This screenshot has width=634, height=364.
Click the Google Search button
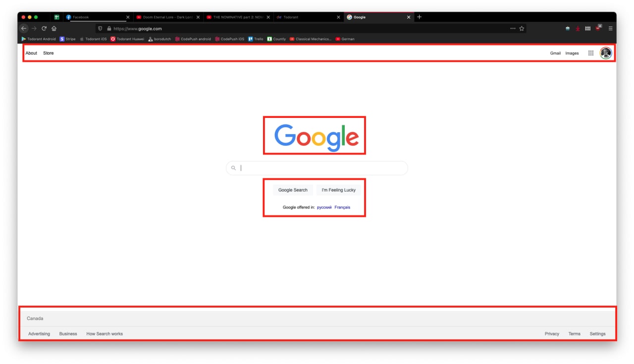pyautogui.click(x=293, y=190)
